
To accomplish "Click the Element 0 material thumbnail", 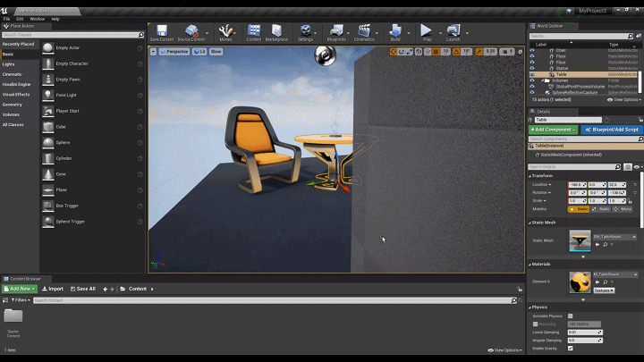I will (x=580, y=282).
